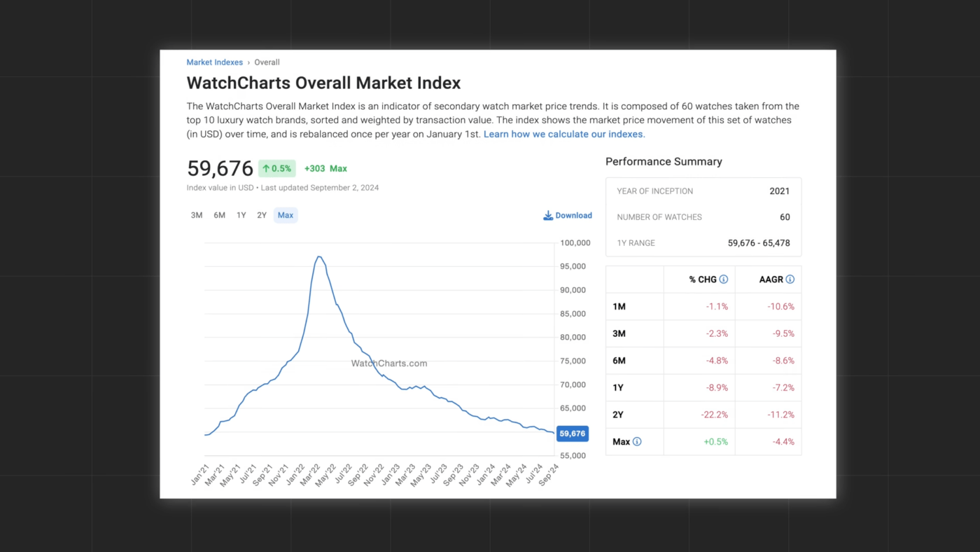Click the 1Y AAGR value -7.2%

pos(783,388)
